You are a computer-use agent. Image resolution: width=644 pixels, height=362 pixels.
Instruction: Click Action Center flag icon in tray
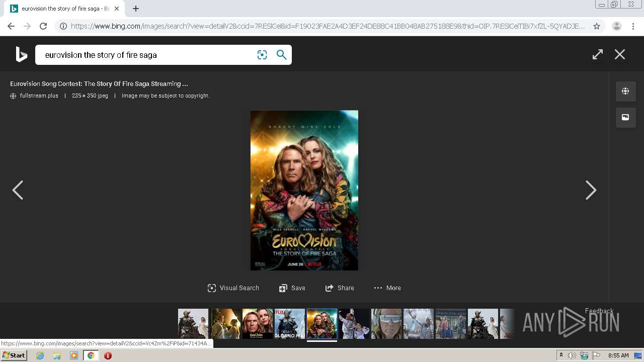coord(596,355)
